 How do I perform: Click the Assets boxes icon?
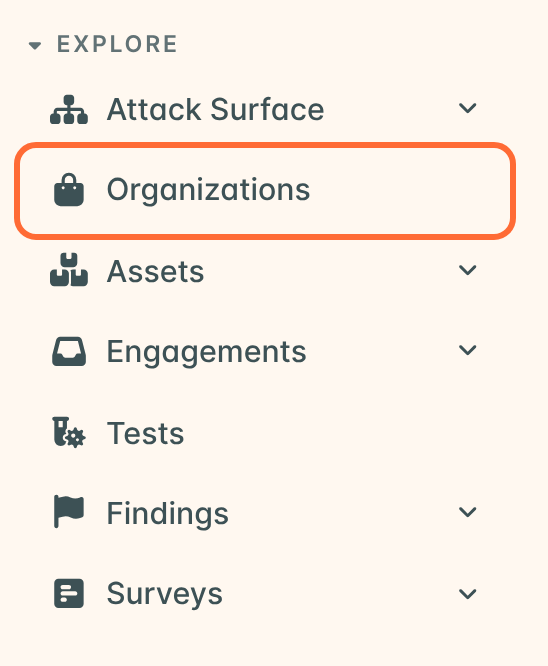[x=69, y=270]
